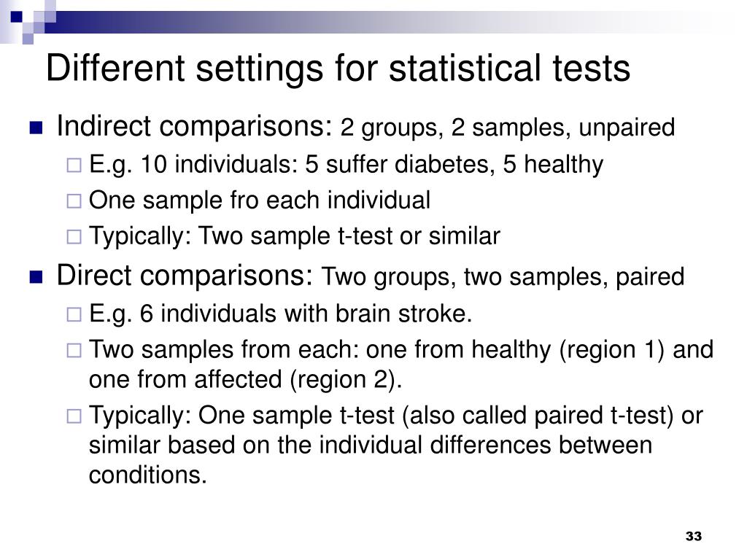
Task: Click hollow box bullet before 'Two samples from each'
Action: (74, 351)
